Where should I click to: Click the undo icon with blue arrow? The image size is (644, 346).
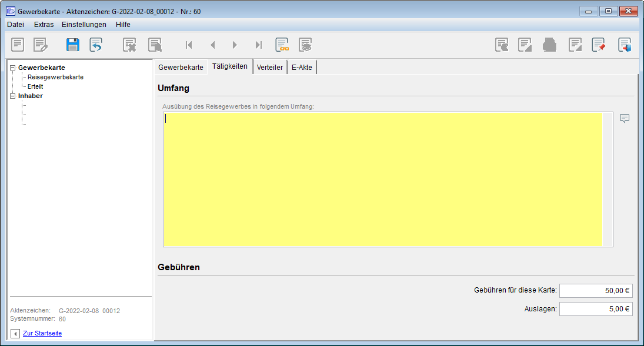coord(96,45)
